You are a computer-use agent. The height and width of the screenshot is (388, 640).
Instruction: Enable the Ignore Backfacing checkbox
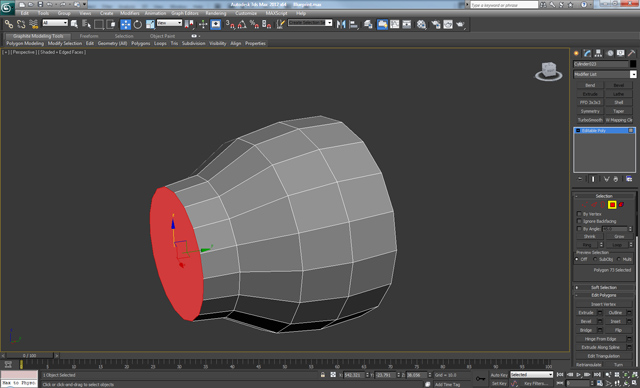tap(579, 221)
